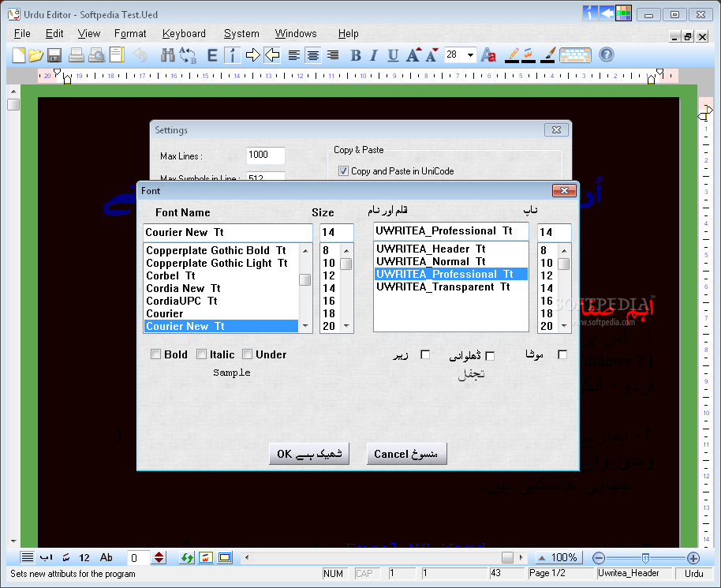
Task: Click Cancel منسوخ button
Action: (x=406, y=454)
